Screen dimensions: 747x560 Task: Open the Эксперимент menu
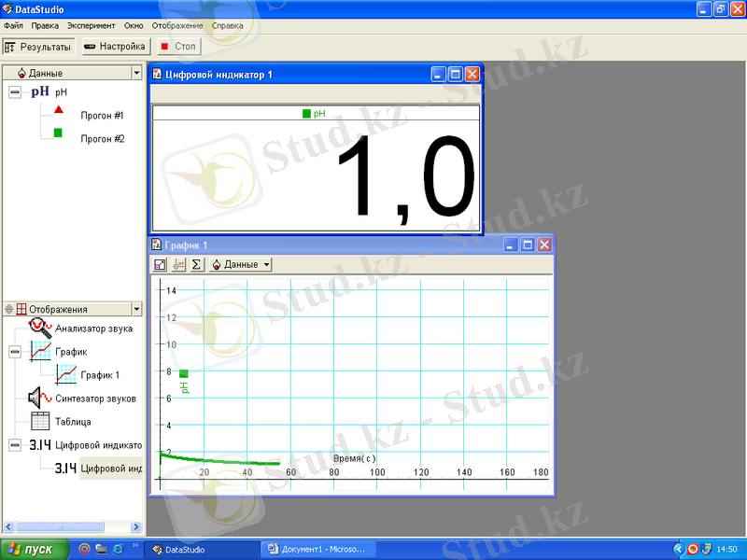91,25
